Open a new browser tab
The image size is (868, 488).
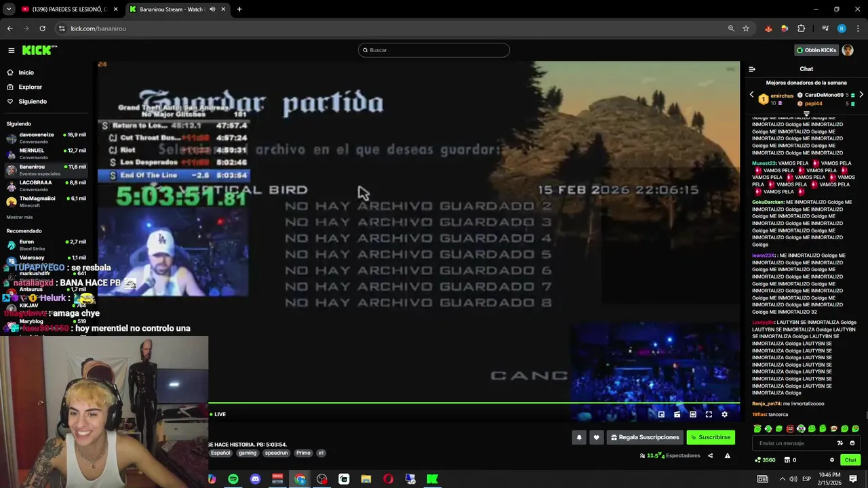(x=239, y=9)
